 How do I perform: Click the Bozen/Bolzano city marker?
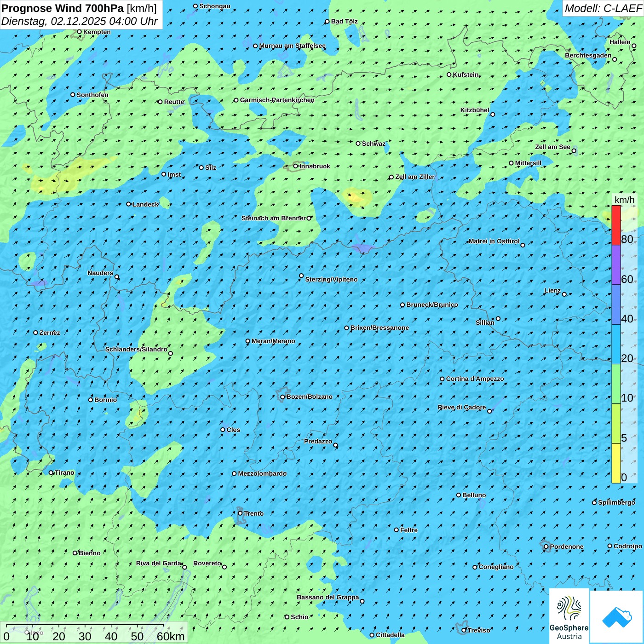click(x=283, y=397)
